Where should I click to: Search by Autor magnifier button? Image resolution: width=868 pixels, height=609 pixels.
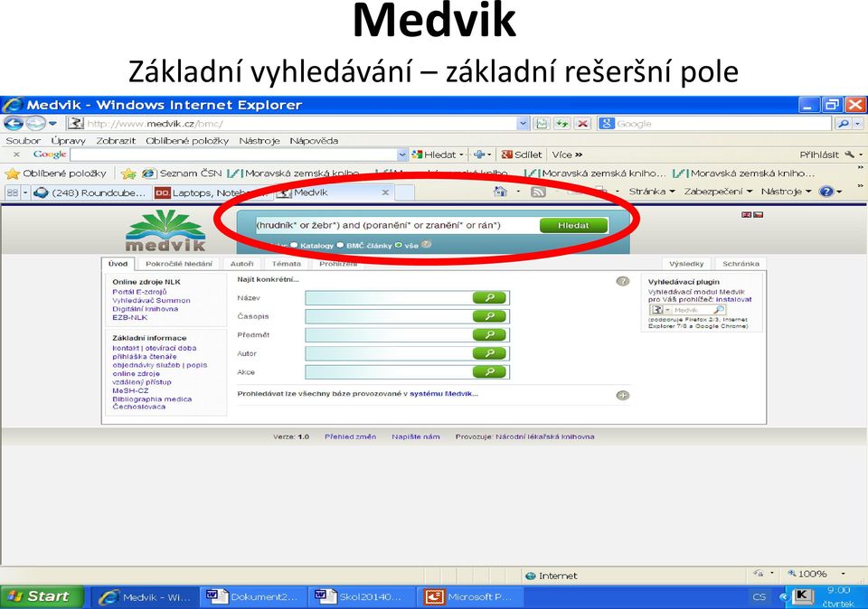[x=489, y=353]
